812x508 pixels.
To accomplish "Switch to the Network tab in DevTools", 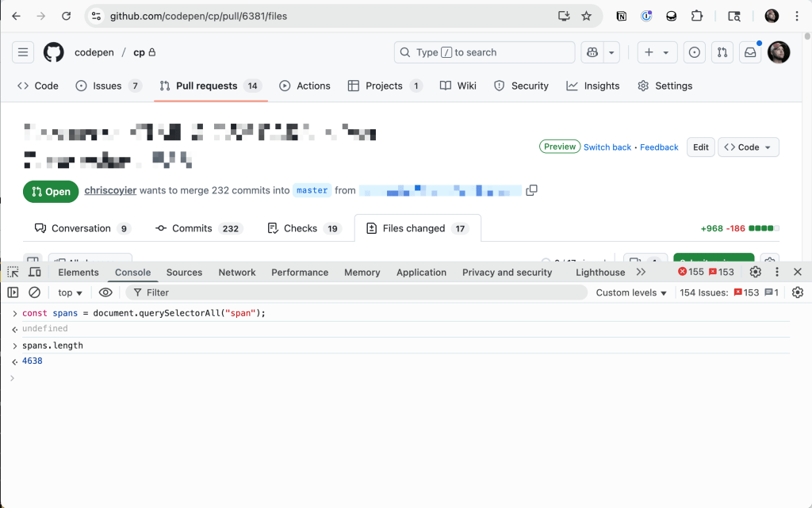I will tap(237, 272).
